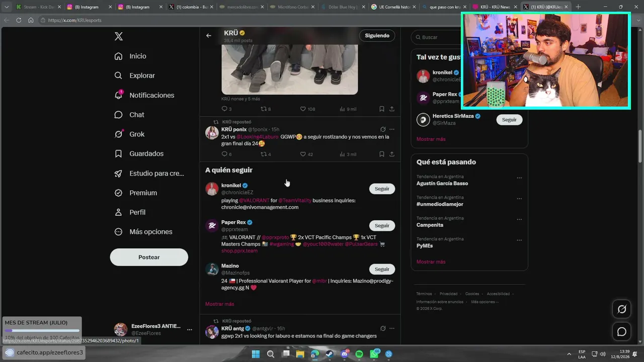
Task: Reload the page
Action: pos(19,20)
